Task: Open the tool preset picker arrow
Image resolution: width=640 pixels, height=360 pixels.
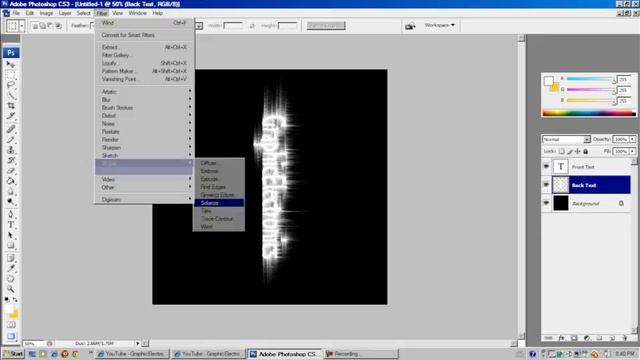Action: (x=22, y=26)
